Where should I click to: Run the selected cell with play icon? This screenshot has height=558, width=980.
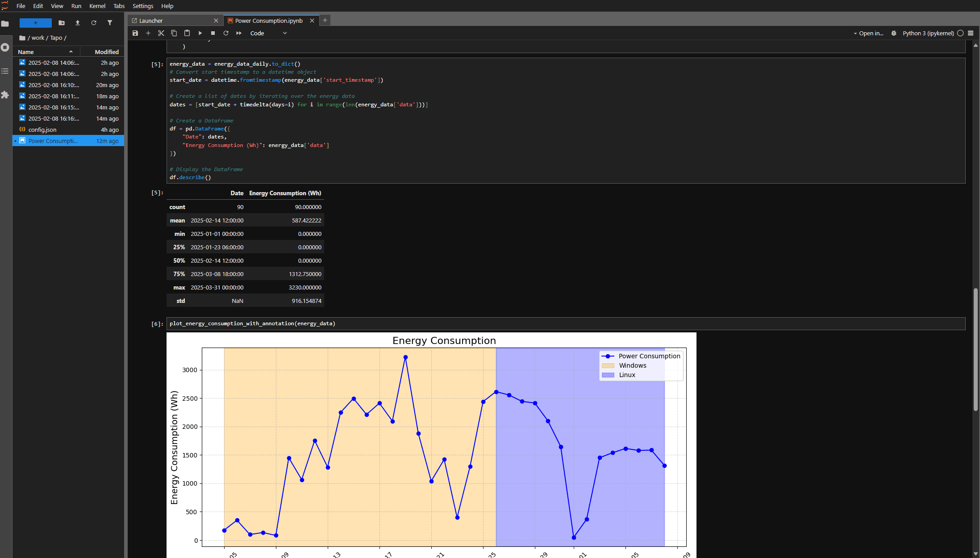[x=200, y=33]
